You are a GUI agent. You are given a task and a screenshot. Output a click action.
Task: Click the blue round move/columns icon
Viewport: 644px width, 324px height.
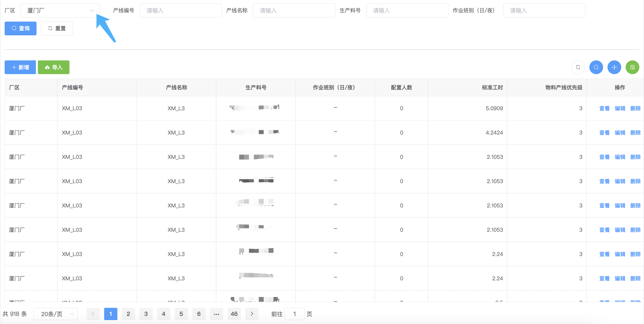click(x=614, y=67)
